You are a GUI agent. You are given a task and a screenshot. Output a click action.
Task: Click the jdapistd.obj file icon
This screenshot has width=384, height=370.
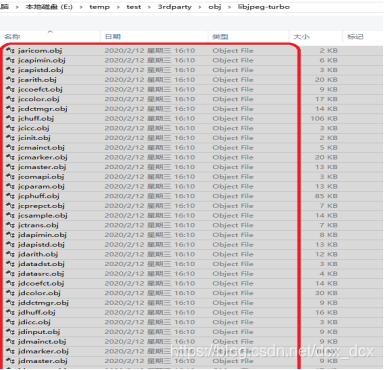click(10, 244)
